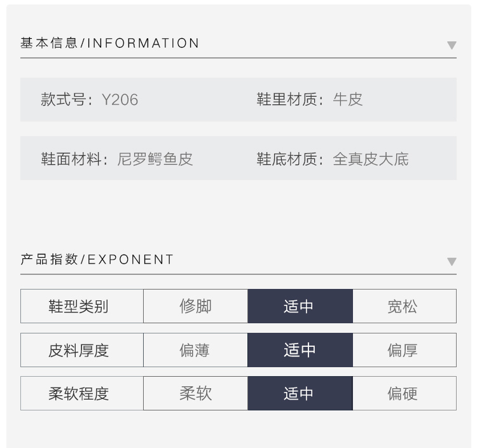477x448 pixels.
Task: Select 适中 in the 皮料厚度 row
Action: coord(300,350)
